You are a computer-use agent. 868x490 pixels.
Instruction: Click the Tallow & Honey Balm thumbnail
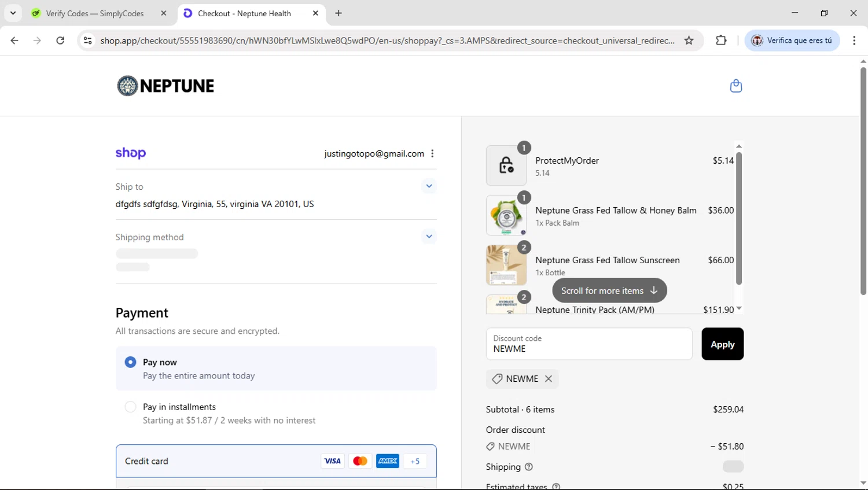coord(506,215)
